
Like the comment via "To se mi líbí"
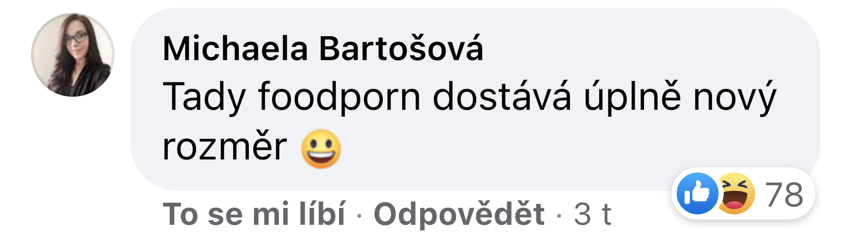point(254,214)
